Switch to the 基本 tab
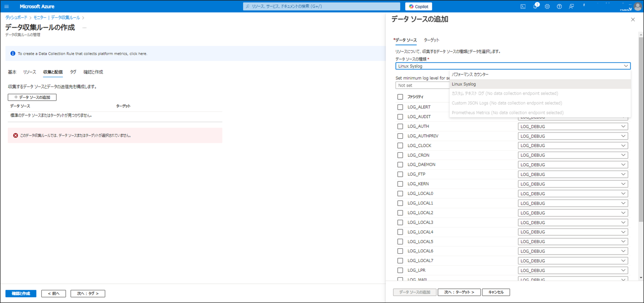 (x=12, y=72)
